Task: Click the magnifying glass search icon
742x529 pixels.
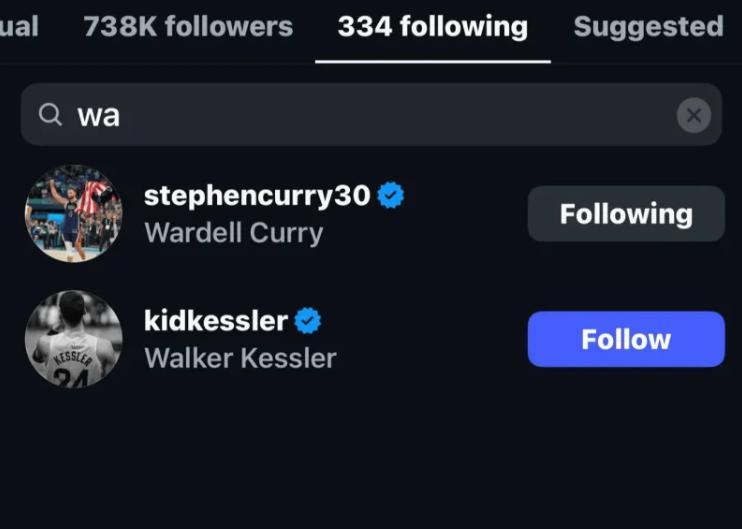Action: 50,115
